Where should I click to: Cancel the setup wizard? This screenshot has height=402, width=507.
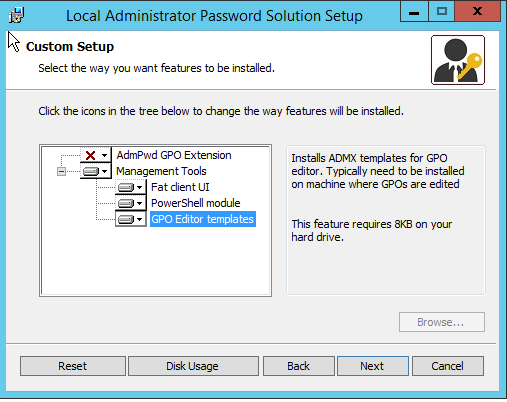coord(448,366)
